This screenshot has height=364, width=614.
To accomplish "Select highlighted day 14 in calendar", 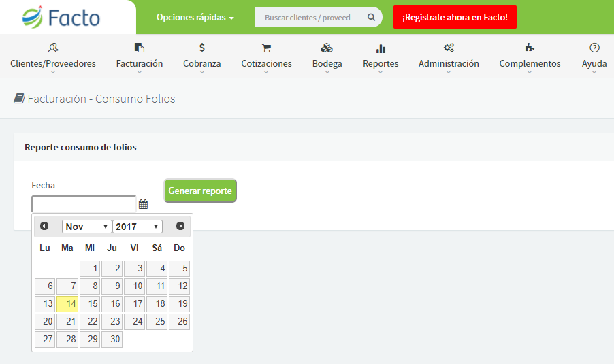I will (67, 303).
